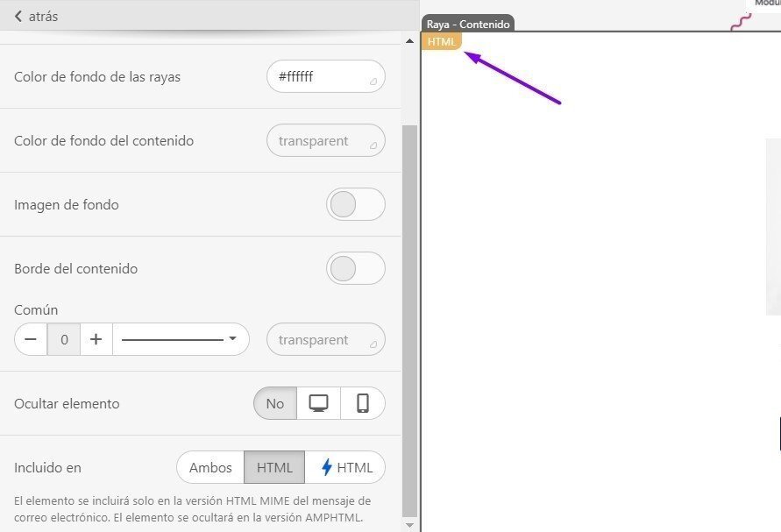Image resolution: width=781 pixels, height=532 pixels.
Task: Enable the Imagen de fondo toggle
Action: coord(355,204)
